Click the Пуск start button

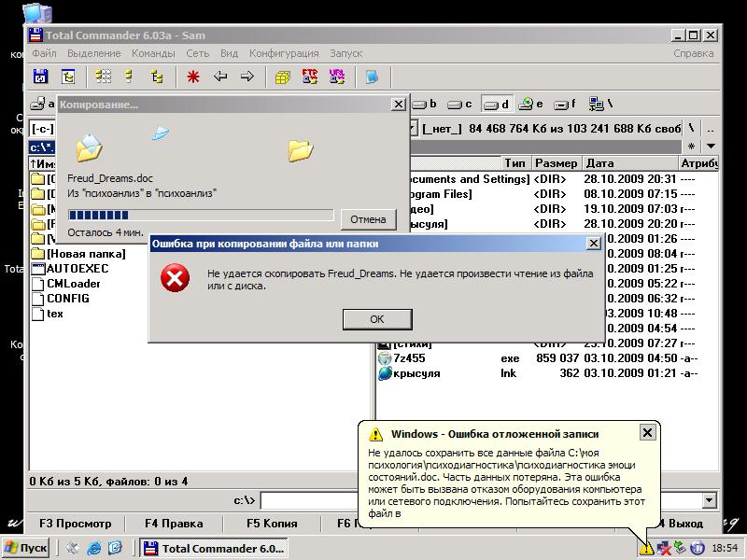click(x=27, y=548)
